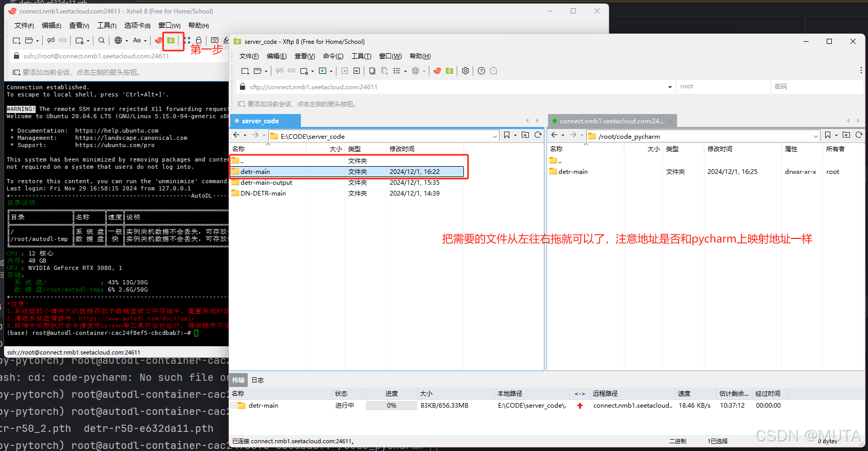Click new session icon in Xshell toolbar
Image resolution: width=868 pixels, height=451 pixels.
click(x=17, y=40)
